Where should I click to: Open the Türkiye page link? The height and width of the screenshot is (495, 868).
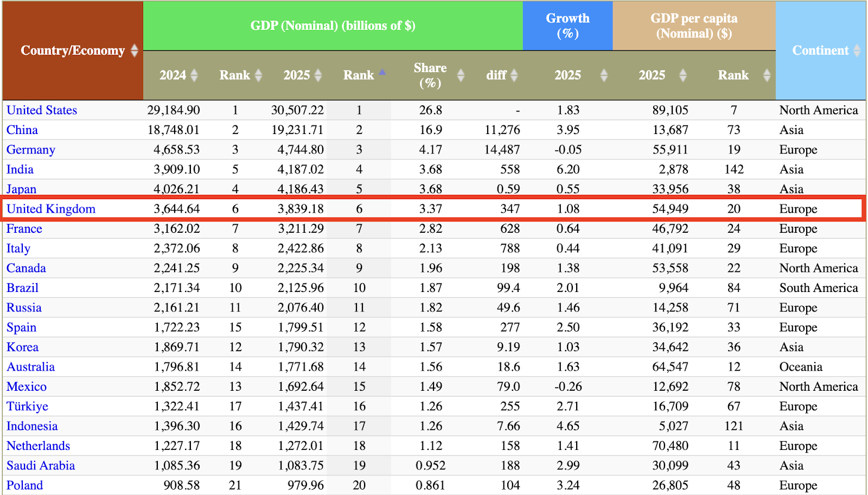pyautogui.click(x=27, y=407)
